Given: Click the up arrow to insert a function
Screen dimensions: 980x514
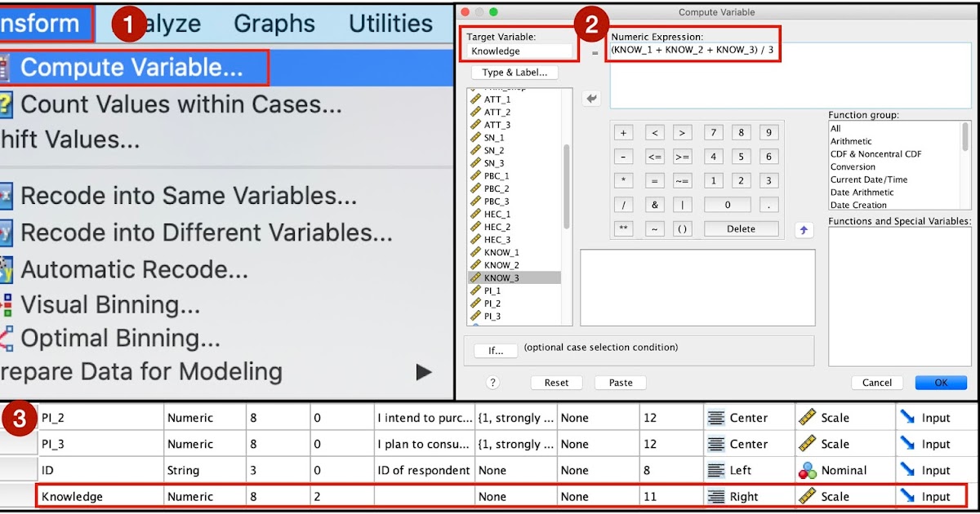Looking at the screenshot, I should pos(803,230).
